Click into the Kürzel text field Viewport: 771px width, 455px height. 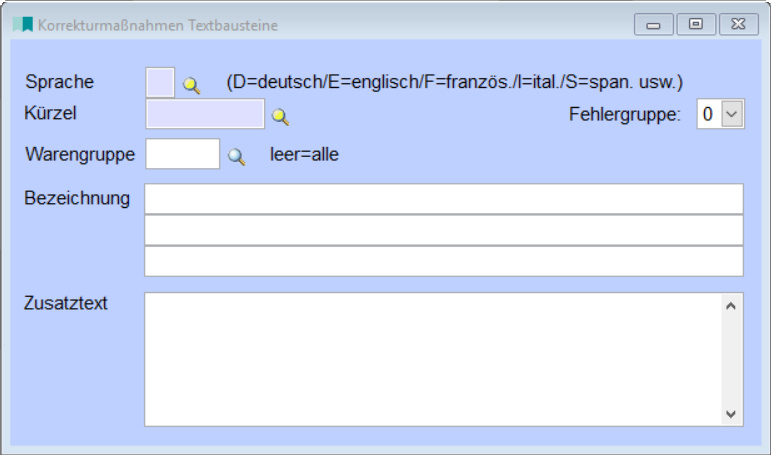tap(205, 114)
